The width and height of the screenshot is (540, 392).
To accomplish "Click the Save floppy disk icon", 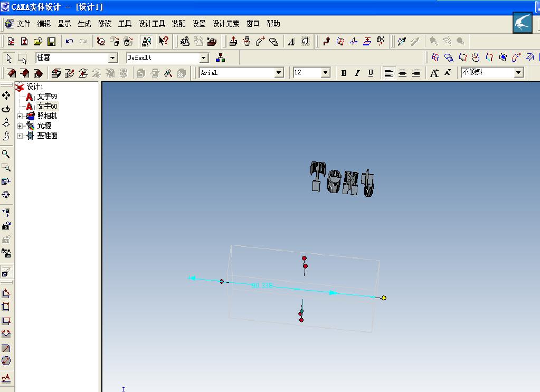I will coord(52,42).
